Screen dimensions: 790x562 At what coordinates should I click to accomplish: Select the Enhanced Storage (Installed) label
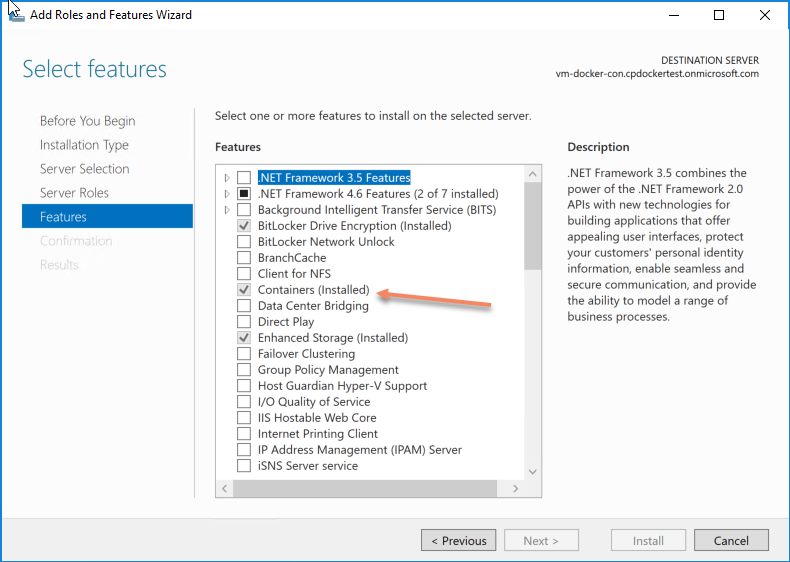tap(333, 338)
